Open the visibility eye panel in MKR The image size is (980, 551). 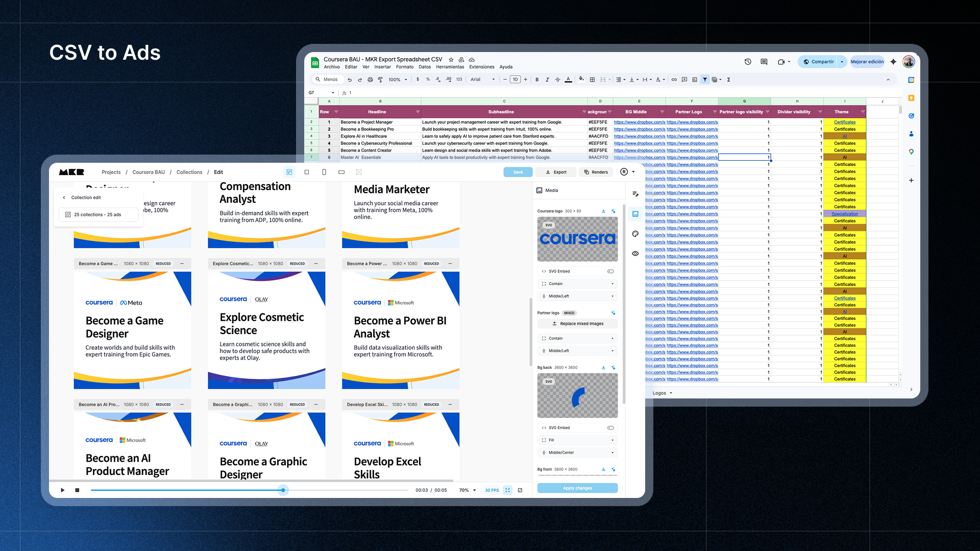tap(635, 254)
